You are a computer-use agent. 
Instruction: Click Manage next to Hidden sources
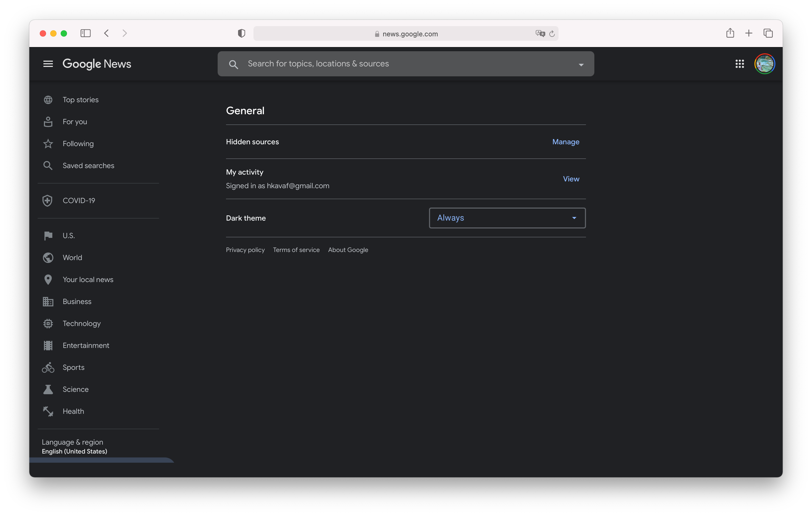tap(566, 142)
